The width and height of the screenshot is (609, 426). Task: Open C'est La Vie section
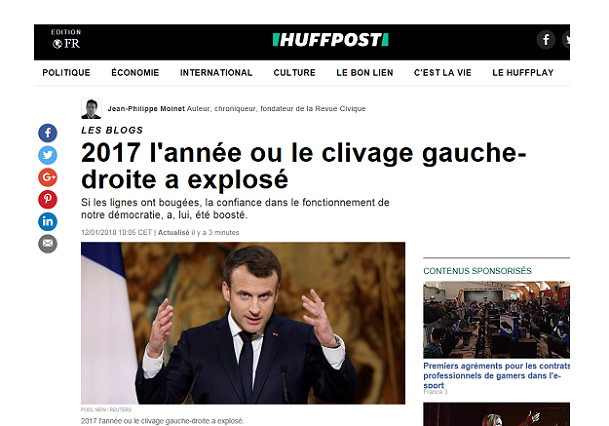click(x=442, y=73)
